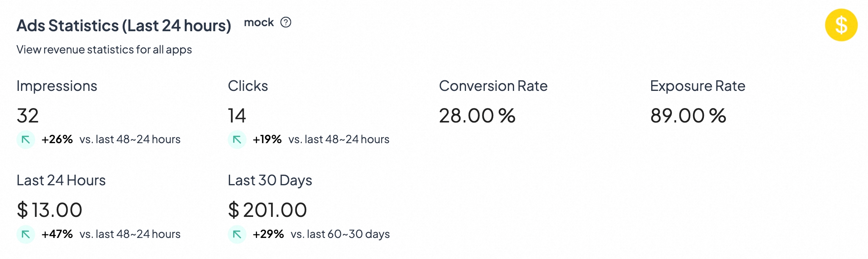Click the Impressions trend arrow icon
This screenshot has height=259, width=868.
[x=26, y=140]
